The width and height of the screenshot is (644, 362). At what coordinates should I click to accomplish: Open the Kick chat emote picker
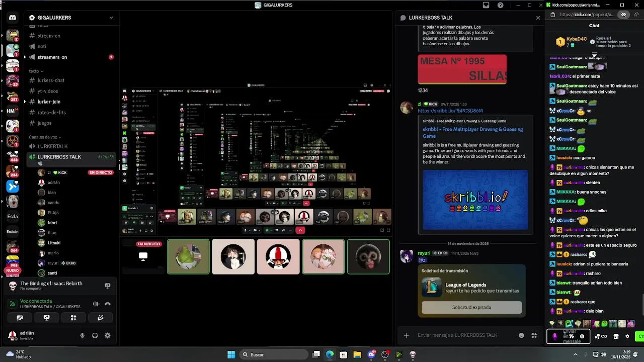click(x=582, y=336)
